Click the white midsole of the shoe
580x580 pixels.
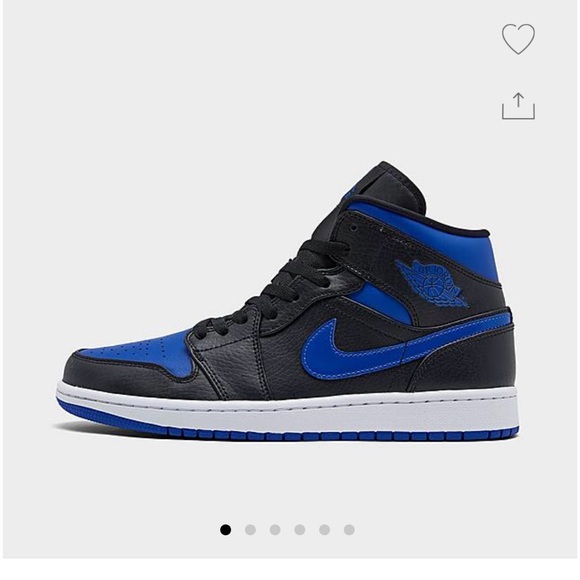point(289,409)
